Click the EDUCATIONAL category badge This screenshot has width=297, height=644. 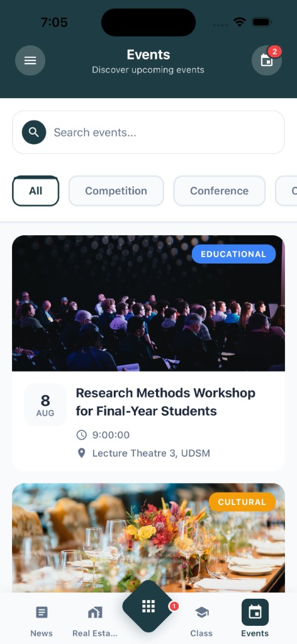233,254
